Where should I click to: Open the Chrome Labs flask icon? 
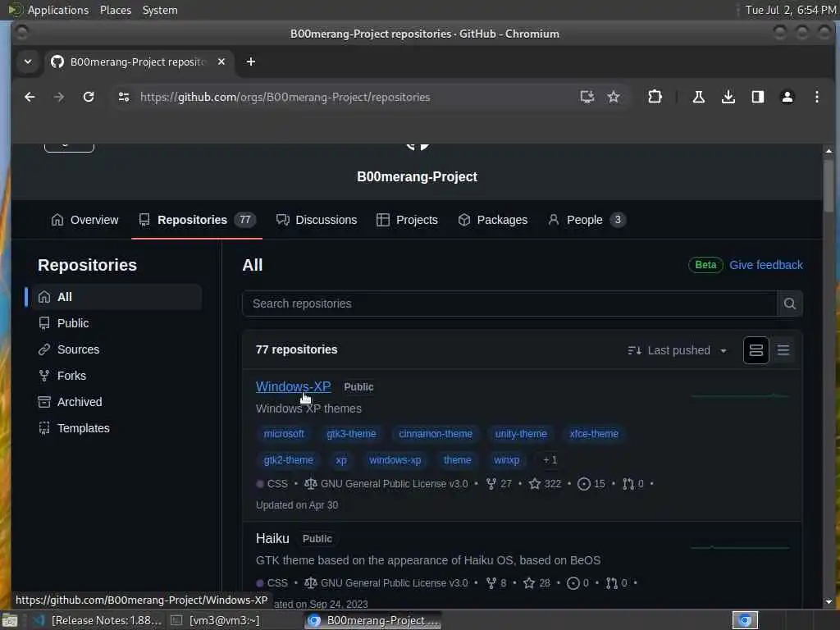(699, 97)
